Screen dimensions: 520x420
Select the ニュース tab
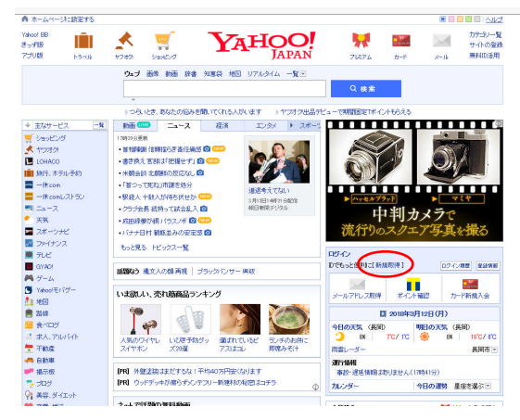179,125
